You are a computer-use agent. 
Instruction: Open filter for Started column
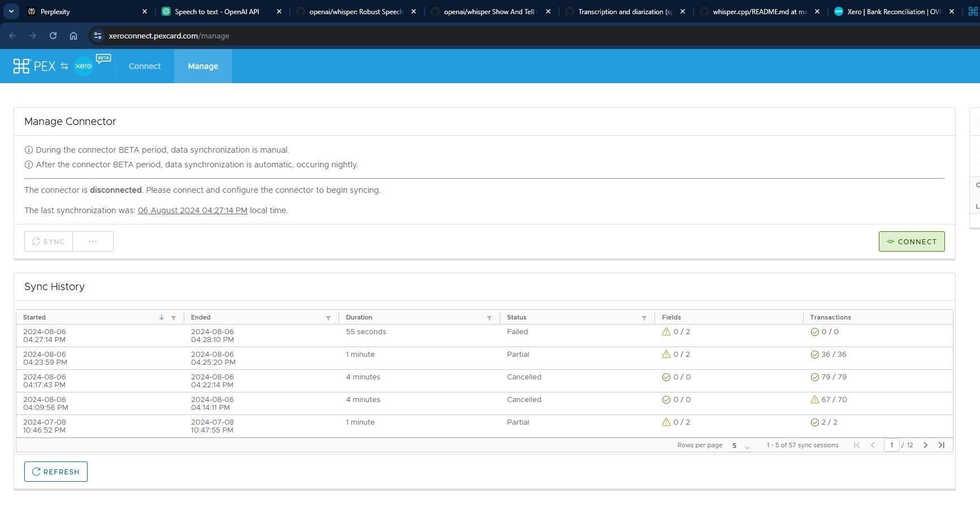pos(174,318)
